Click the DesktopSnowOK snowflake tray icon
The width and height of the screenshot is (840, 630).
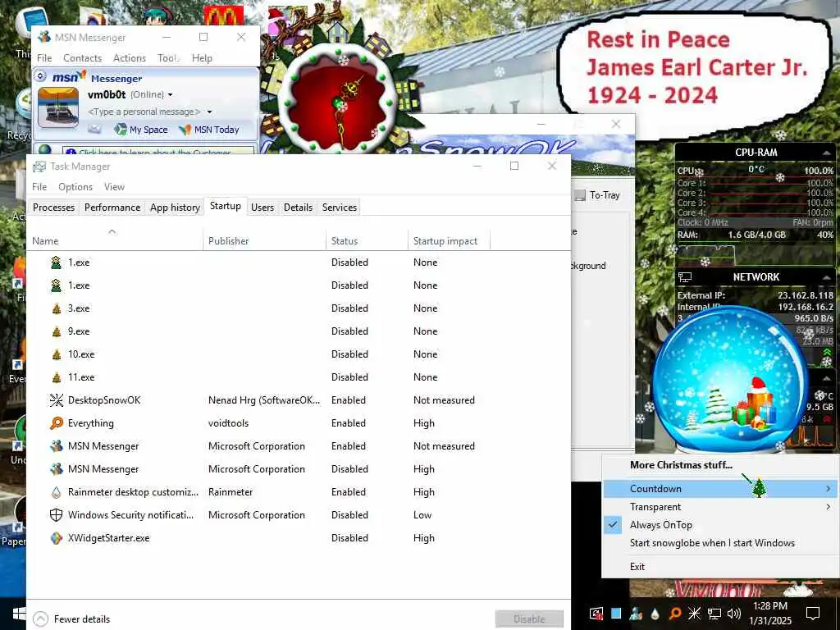(694, 614)
